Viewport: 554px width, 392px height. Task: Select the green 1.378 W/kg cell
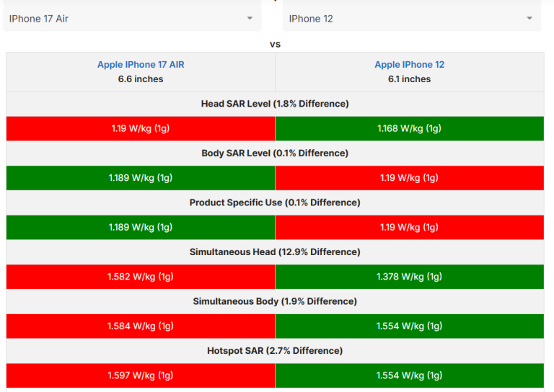click(410, 277)
